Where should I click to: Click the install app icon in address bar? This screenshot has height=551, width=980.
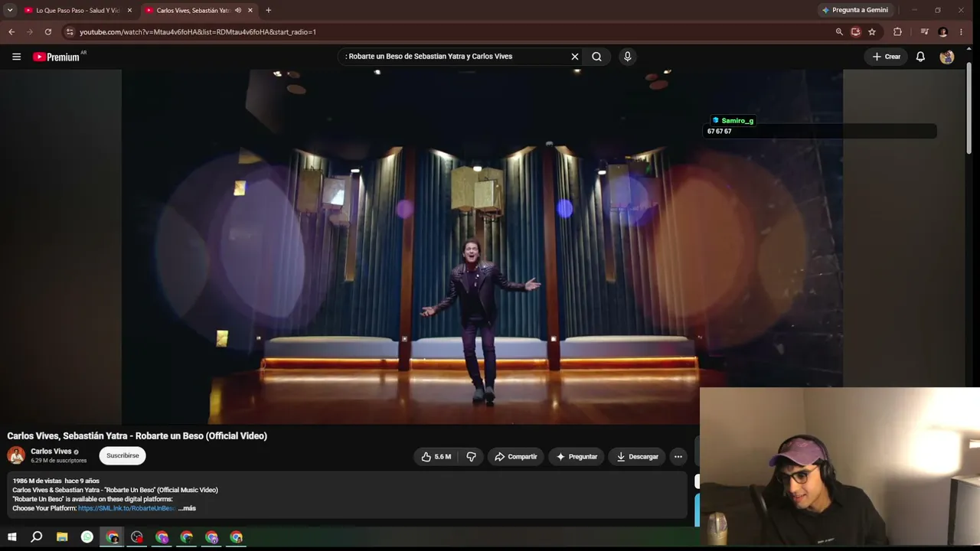pos(855,32)
